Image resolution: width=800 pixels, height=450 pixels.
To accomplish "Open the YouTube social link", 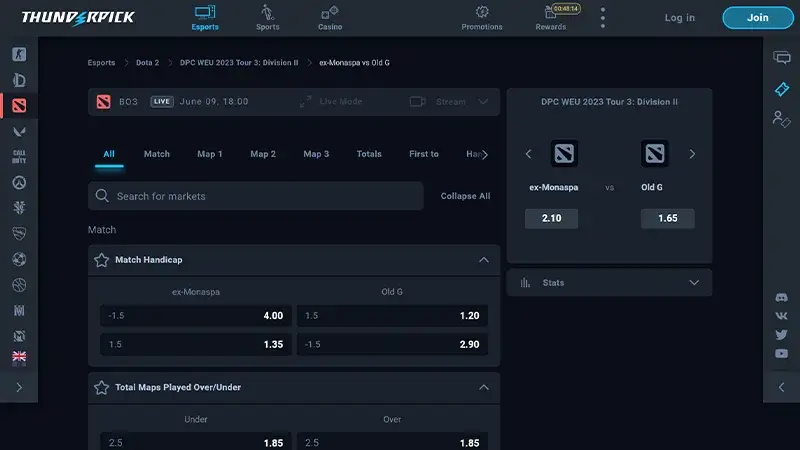I will click(781, 354).
